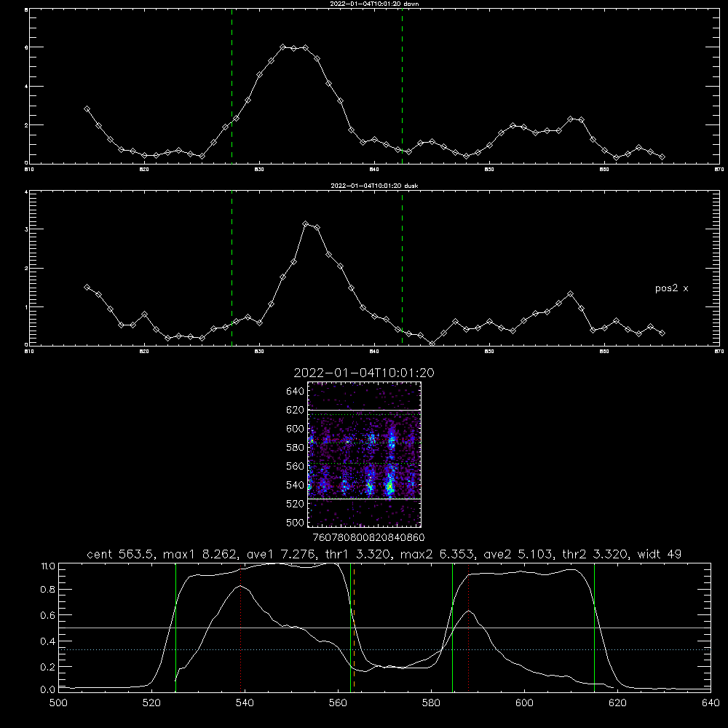Screen dimensions: 728x728
Task: Click the 'thr2' threshold readout
Action: click(x=596, y=554)
